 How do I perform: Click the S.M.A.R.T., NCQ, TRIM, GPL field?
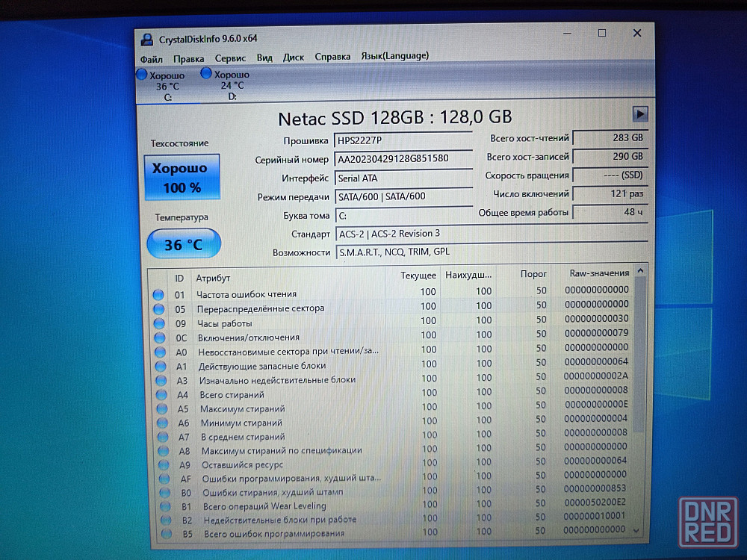tap(492, 252)
